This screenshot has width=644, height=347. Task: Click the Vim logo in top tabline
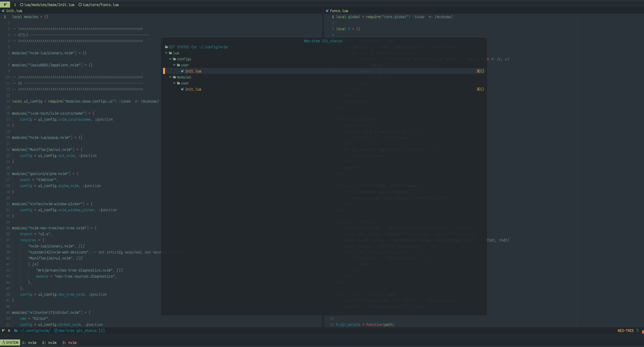tap(5, 5)
